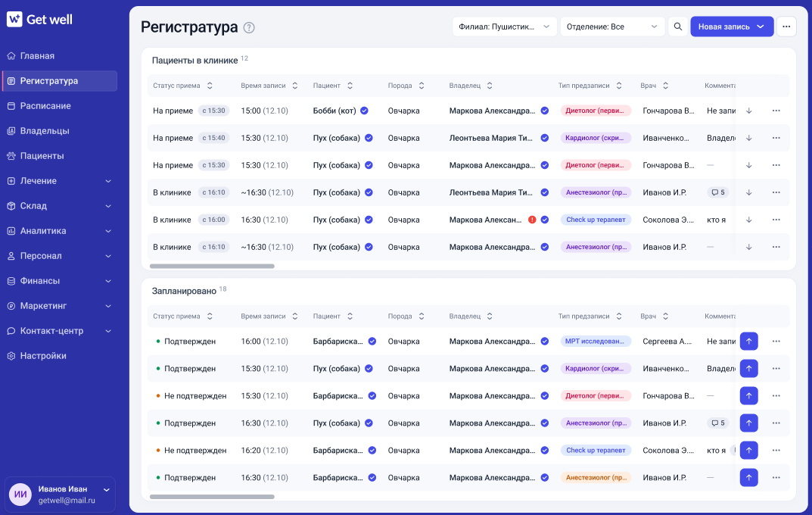
Task: Expand the Финансы sidebar section
Action: pyautogui.click(x=108, y=281)
